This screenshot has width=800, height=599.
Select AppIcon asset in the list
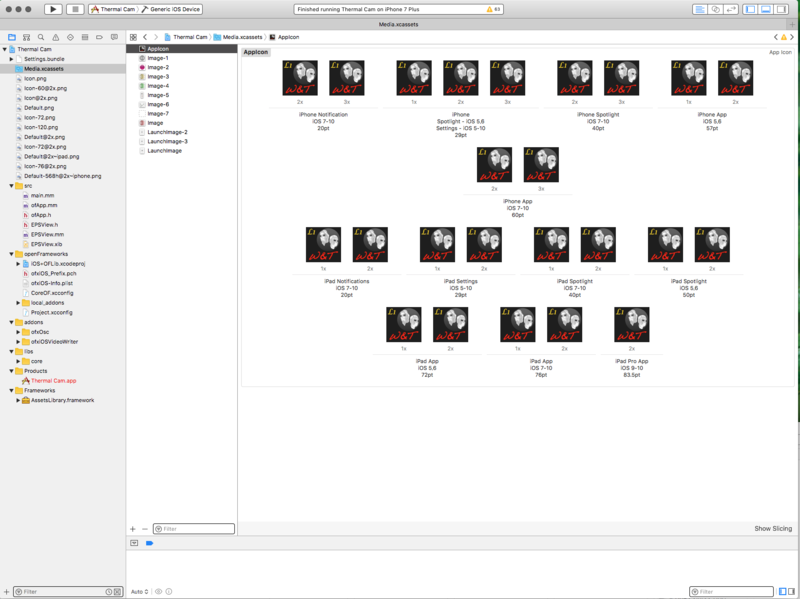click(182, 49)
